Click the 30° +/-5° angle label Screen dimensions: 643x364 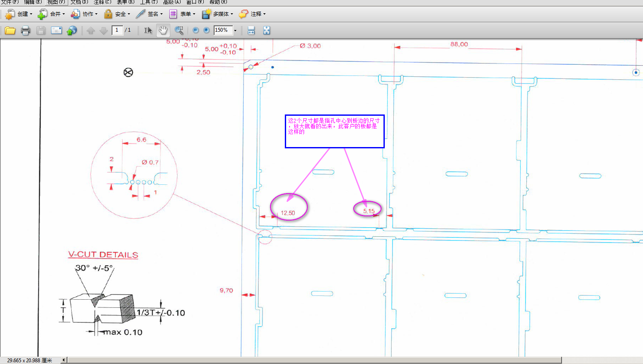point(94,268)
